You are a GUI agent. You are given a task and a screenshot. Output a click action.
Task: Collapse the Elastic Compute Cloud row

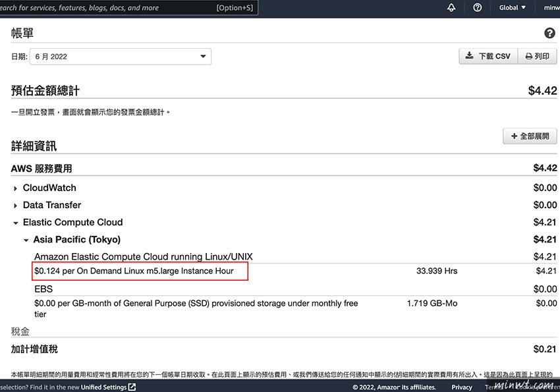(15, 223)
